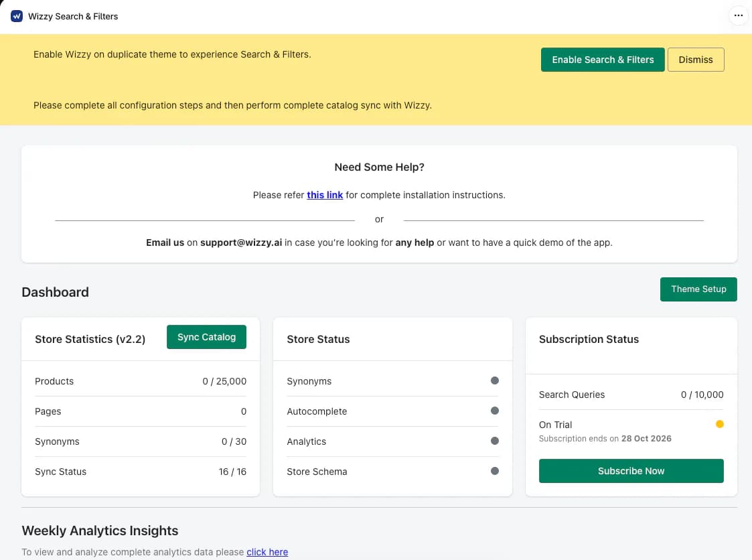Click the Sync Catalog button
752x560 pixels.
206,337
